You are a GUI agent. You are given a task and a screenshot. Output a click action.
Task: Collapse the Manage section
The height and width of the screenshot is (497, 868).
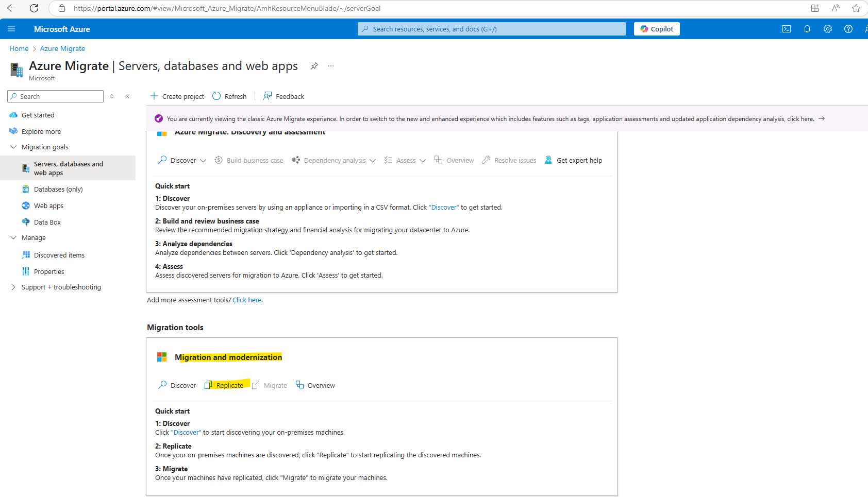pyautogui.click(x=13, y=237)
